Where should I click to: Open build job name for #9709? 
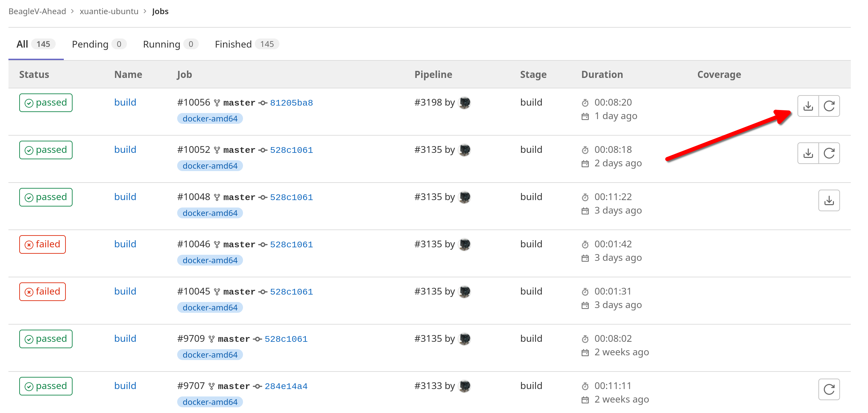pos(125,339)
